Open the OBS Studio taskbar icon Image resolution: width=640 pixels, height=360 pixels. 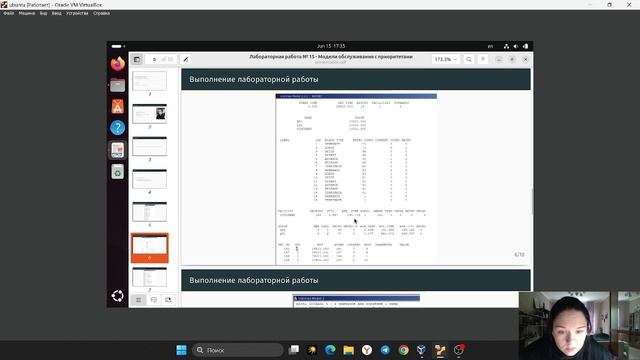(459, 350)
